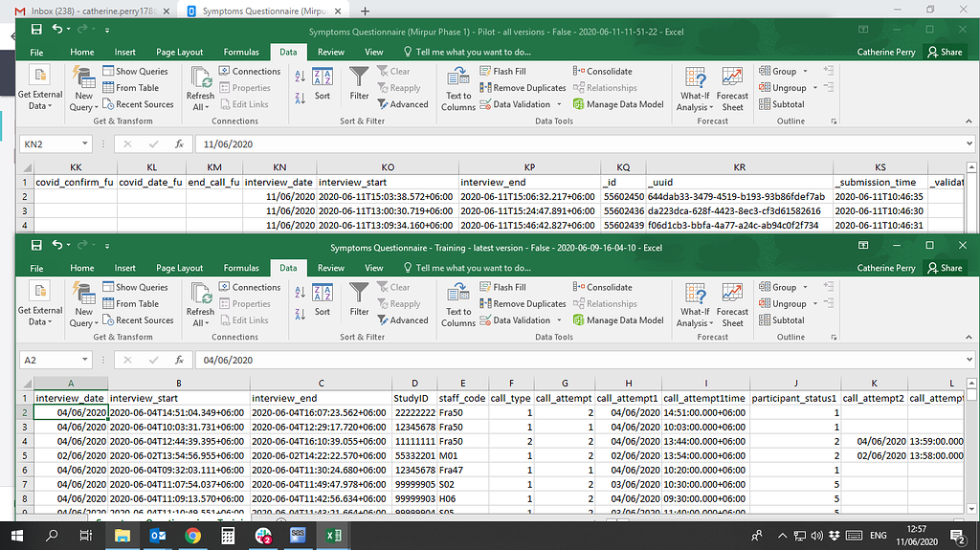
Task: Click the Share button in the top Excel window
Action: click(x=945, y=52)
